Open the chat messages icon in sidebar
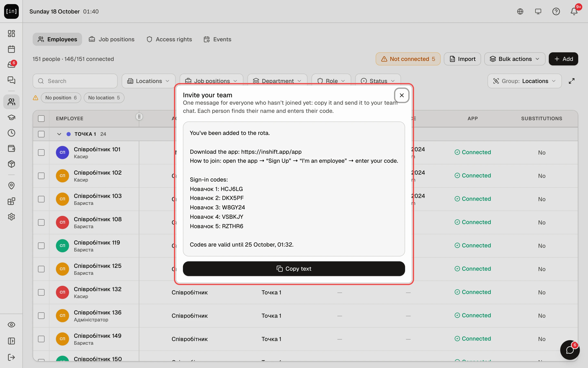Viewport: 588px width, 368px height. (11, 80)
